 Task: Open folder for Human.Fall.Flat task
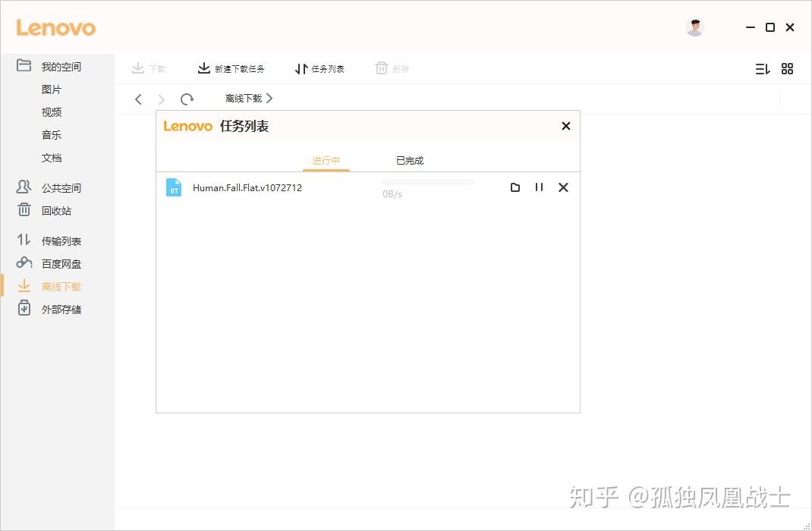coord(515,187)
